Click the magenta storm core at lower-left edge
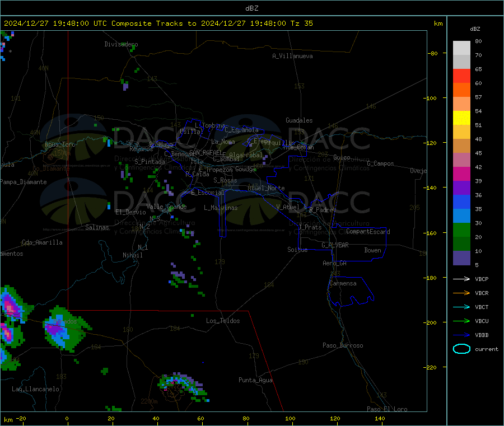504x426 pixels. tap(10, 308)
